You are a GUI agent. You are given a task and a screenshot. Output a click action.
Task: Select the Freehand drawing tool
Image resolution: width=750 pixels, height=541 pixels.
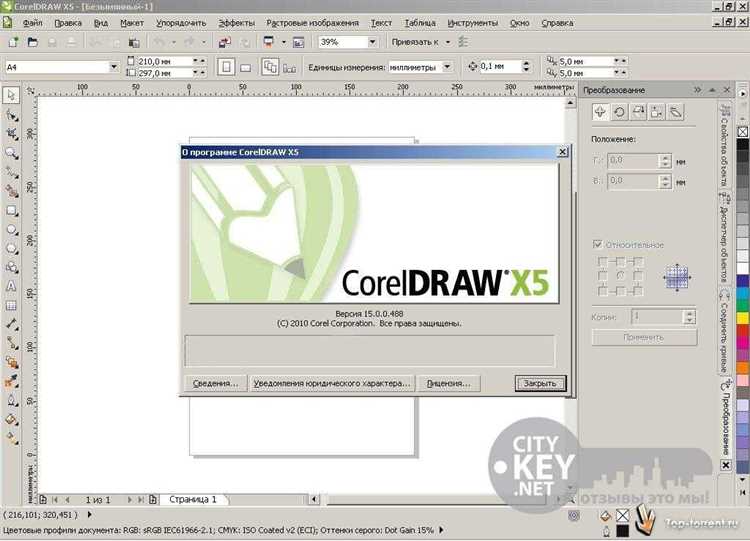coord(11,172)
